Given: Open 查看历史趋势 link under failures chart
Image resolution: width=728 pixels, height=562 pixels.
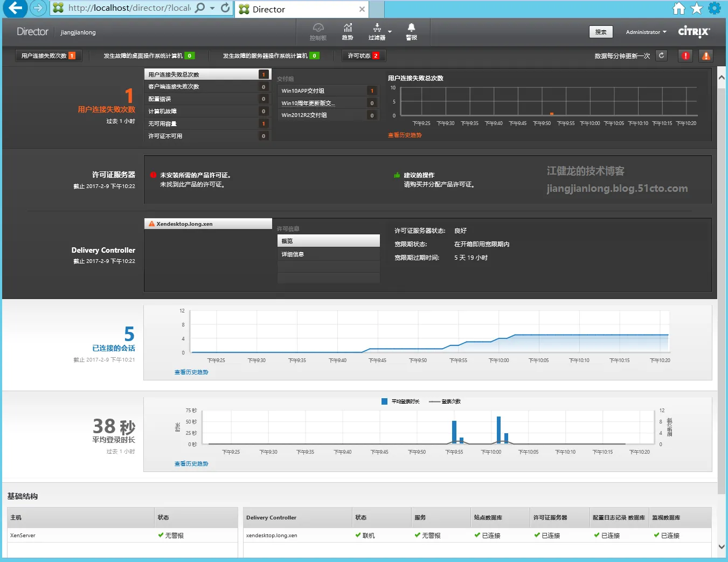Looking at the screenshot, I should click(405, 135).
